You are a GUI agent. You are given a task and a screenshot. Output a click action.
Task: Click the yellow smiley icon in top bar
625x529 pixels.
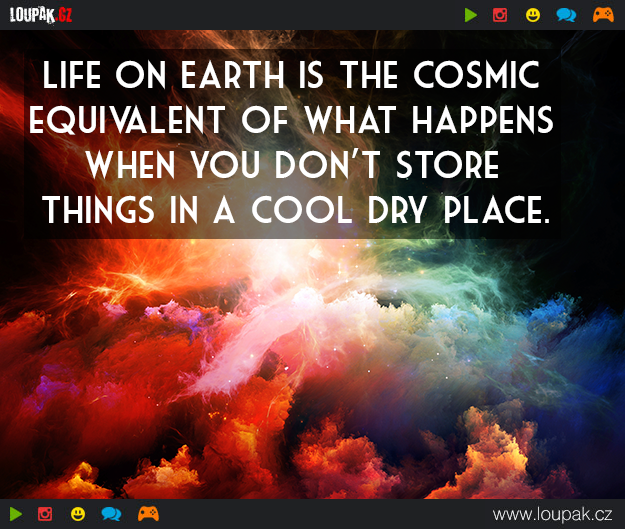click(x=533, y=15)
